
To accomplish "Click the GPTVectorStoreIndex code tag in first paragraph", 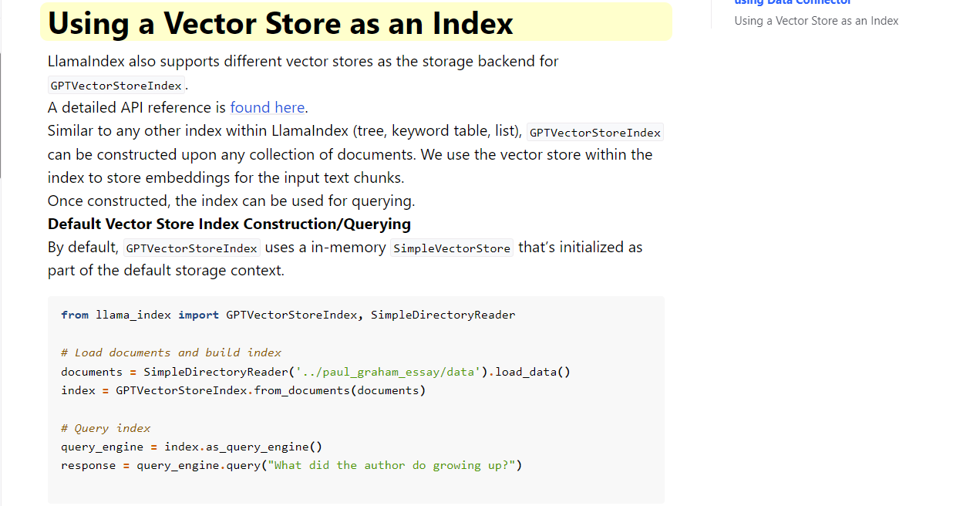I will click(x=116, y=86).
